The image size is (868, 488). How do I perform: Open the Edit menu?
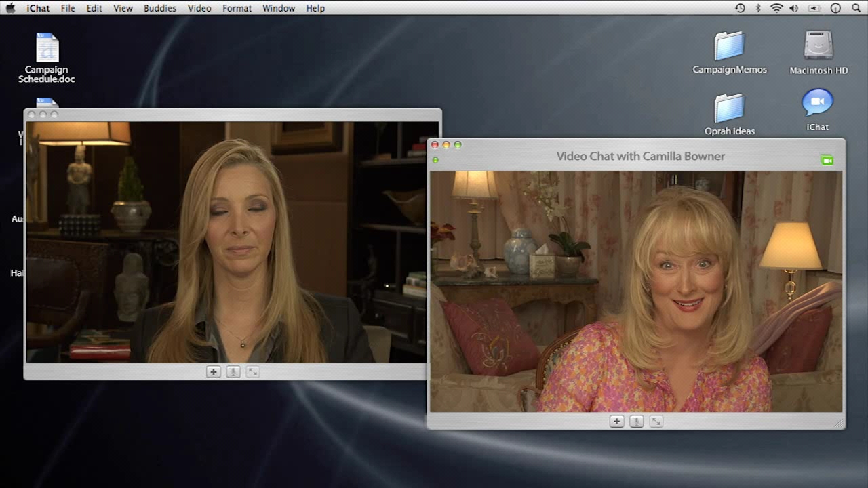click(94, 8)
